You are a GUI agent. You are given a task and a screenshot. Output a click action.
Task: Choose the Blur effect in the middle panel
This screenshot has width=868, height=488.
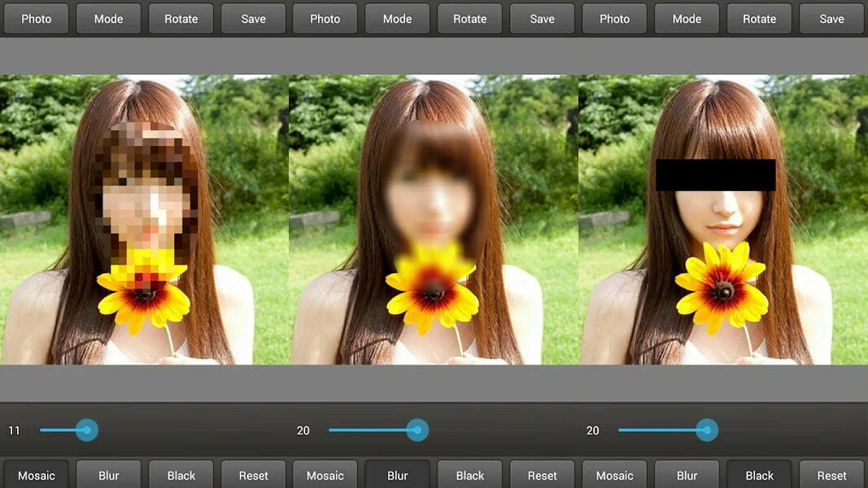tap(398, 475)
